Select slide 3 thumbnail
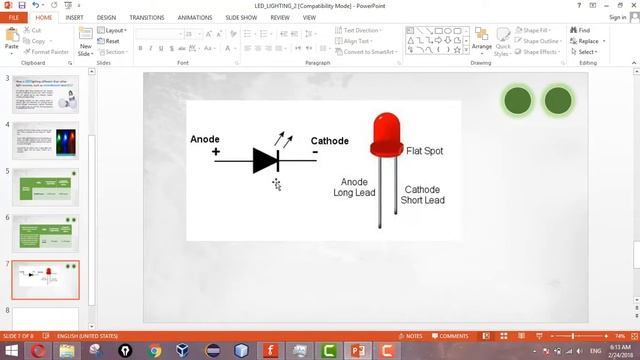The image size is (640, 360). (45, 94)
